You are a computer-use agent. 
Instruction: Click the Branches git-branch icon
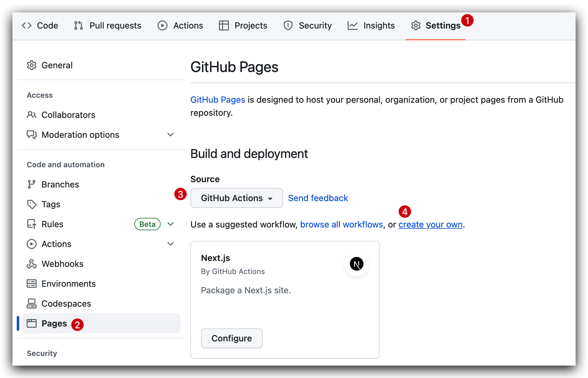click(x=32, y=184)
